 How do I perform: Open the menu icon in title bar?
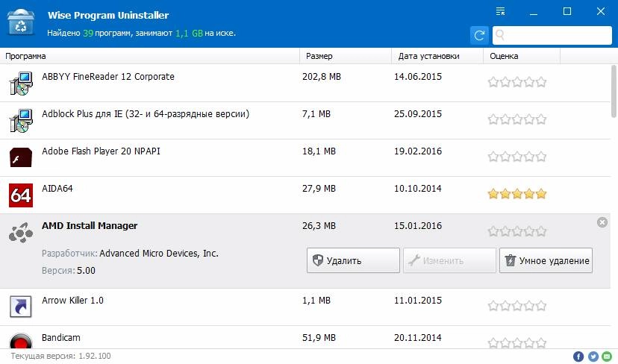500,11
